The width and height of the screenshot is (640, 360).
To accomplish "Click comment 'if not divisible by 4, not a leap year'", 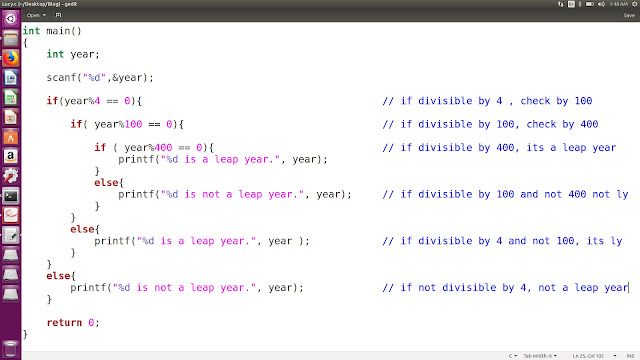I will tap(505, 287).
